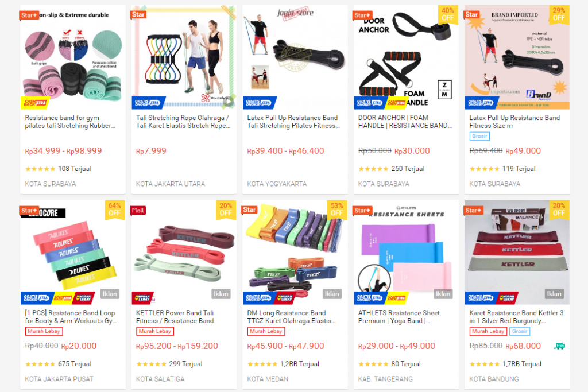Open the Kettler 3 in 1 bands image
588x392 pixels.
pyautogui.click(x=517, y=252)
